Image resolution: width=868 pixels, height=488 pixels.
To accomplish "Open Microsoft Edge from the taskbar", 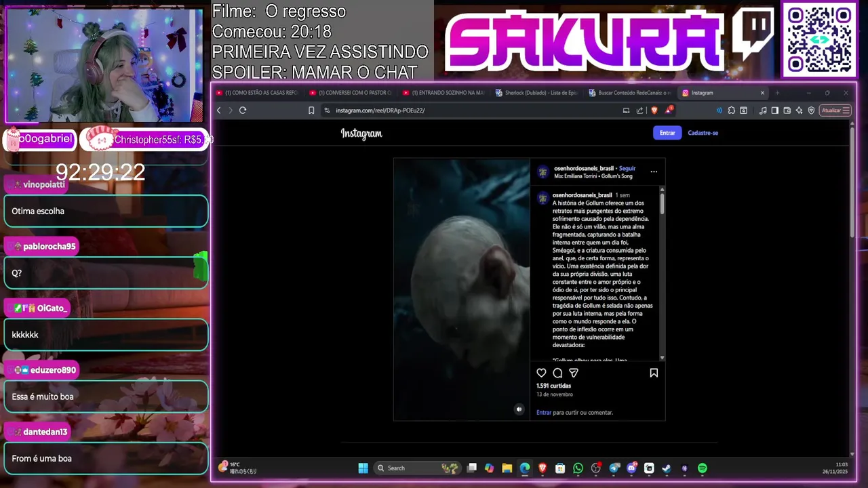I will [524, 468].
